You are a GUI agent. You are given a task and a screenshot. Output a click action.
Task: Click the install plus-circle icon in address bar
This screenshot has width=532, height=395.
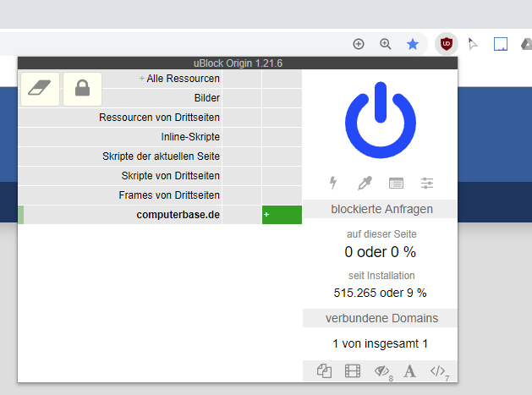359,44
